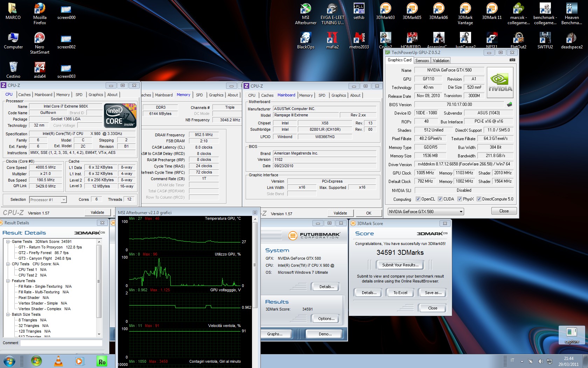
Task: Launch 3DMark03 desktop shortcut
Action: point(385,11)
